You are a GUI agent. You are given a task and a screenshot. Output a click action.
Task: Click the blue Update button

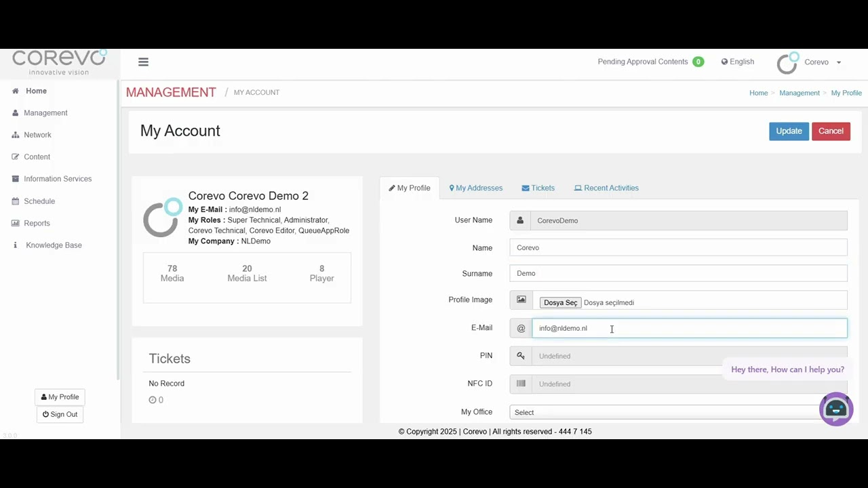[x=789, y=131]
